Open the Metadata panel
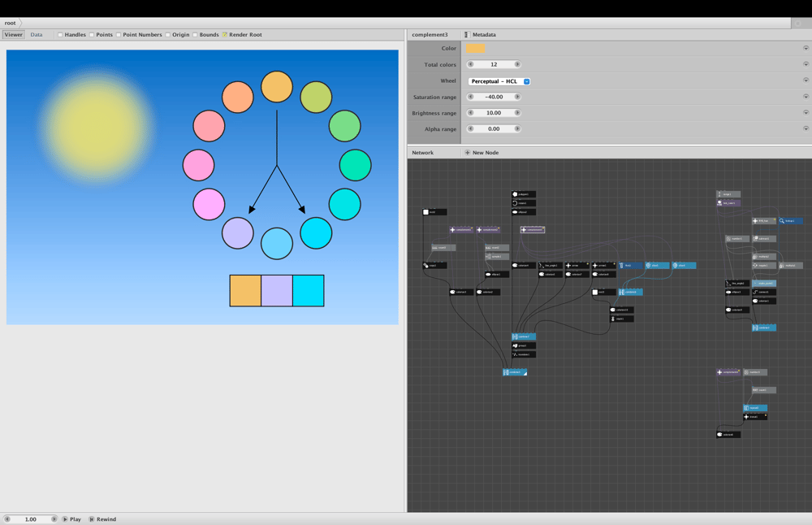The width and height of the screenshot is (812, 525). pyautogui.click(x=481, y=35)
